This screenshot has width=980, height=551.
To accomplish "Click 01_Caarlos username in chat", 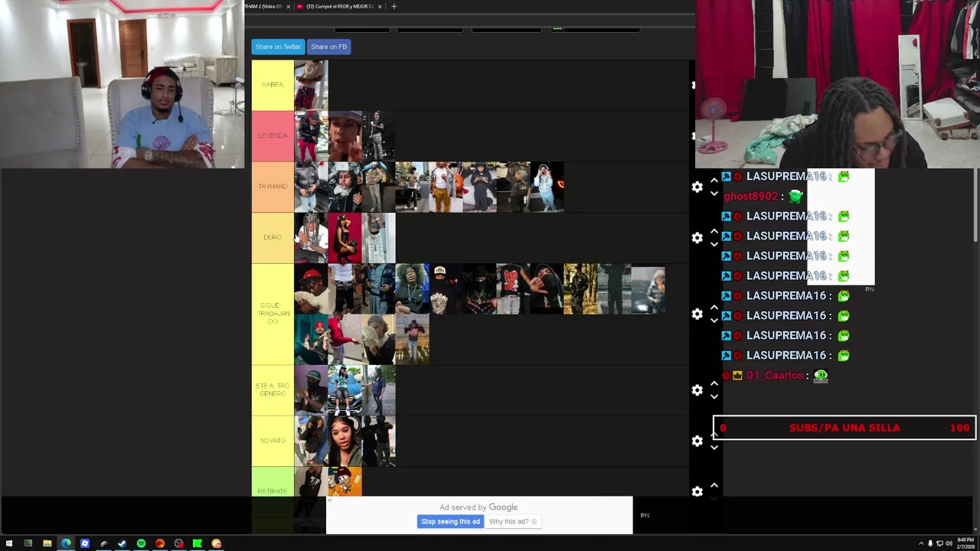I will [775, 376].
